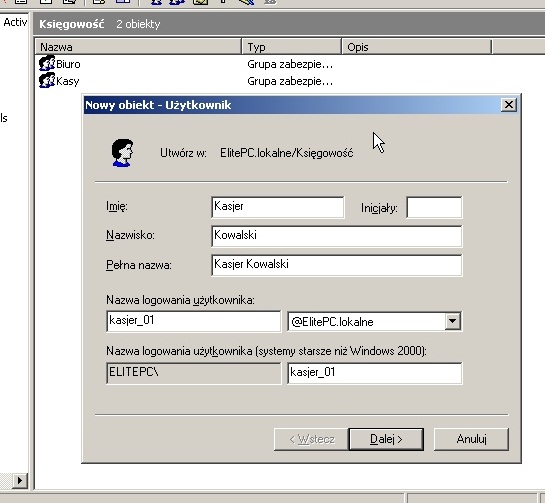This screenshot has height=503, width=545.
Task: Cancel user creation with Anuluj button
Action: click(471, 439)
